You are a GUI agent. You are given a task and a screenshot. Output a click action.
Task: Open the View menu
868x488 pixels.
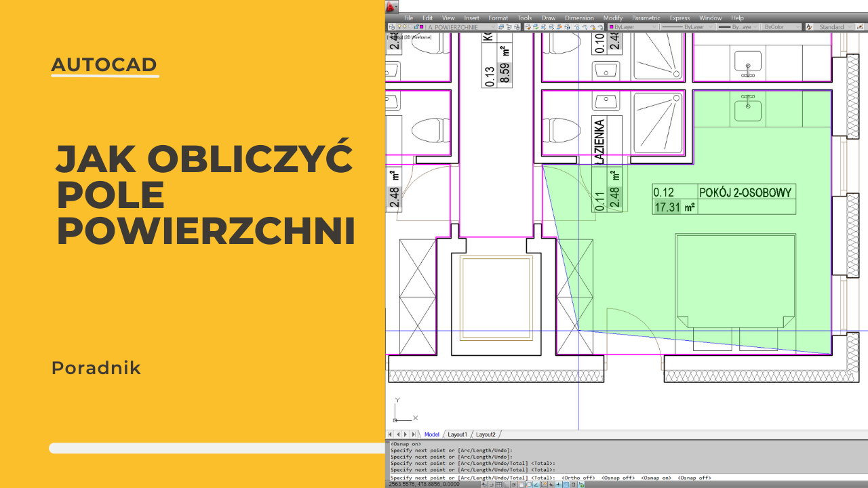point(448,18)
